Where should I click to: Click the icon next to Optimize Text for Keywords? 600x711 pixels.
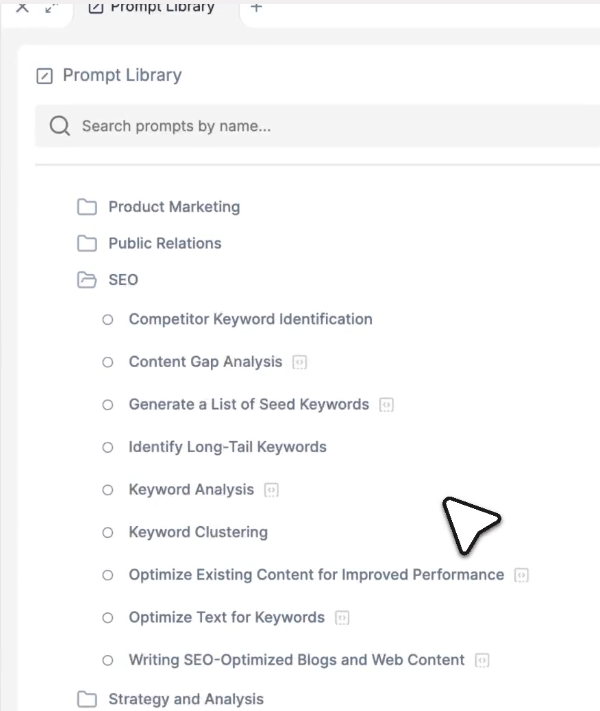[x=342, y=618]
